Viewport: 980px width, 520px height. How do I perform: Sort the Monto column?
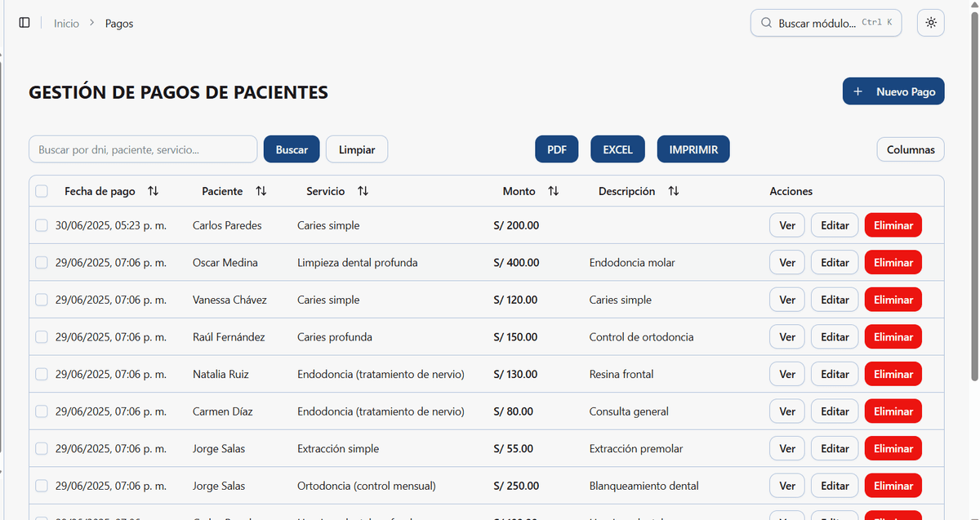click(x=553, y=190)
